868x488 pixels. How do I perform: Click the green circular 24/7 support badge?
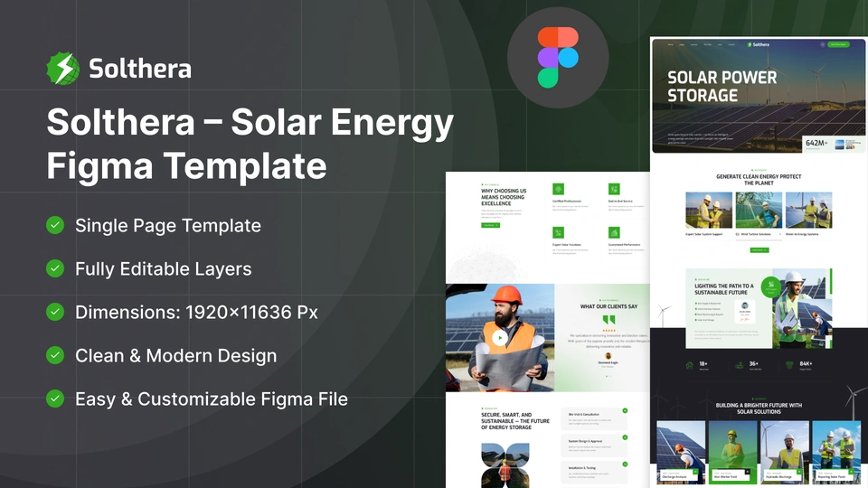(x=771, y=287)
